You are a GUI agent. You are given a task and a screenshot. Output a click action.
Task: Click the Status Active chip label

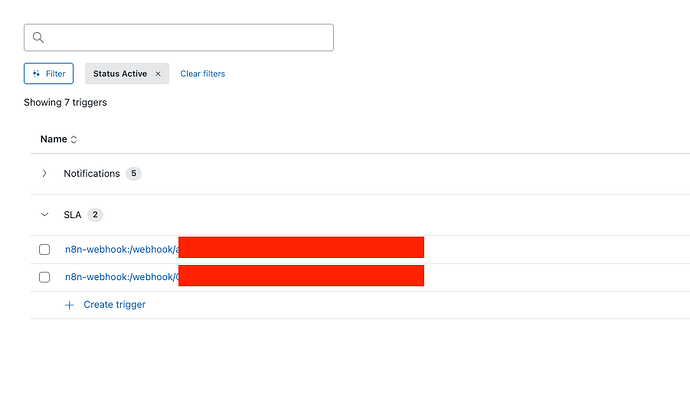(x=120, y=74)
